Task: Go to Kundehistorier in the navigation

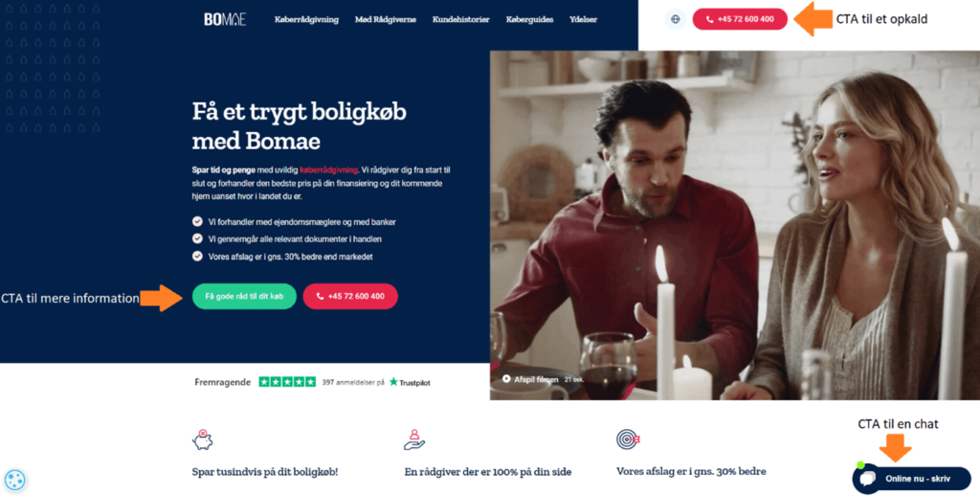Action: click(460, 19)
